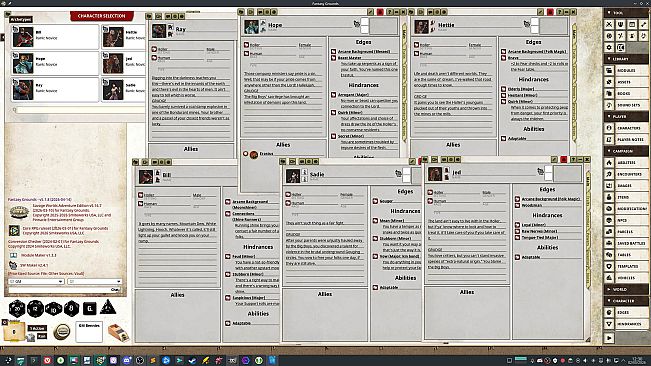This screenshot has height=366, width=651.
Task: Open the Books library button
Action: point(626,94)
